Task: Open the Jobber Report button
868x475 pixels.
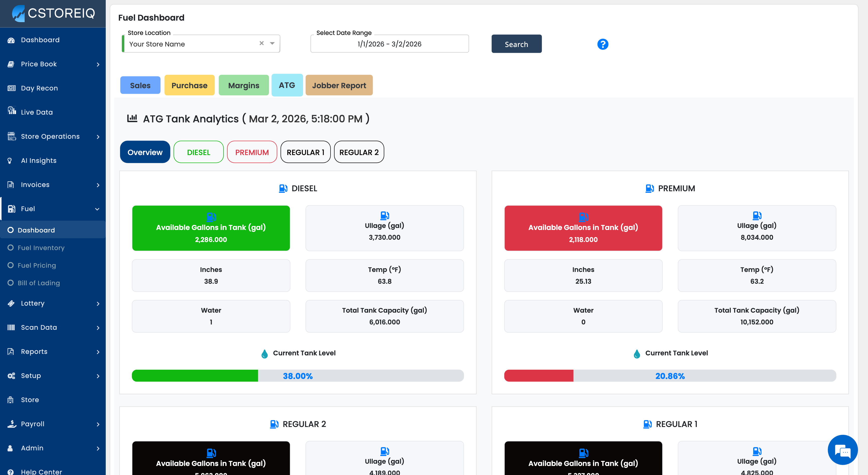Action: [x=339, y=85]
